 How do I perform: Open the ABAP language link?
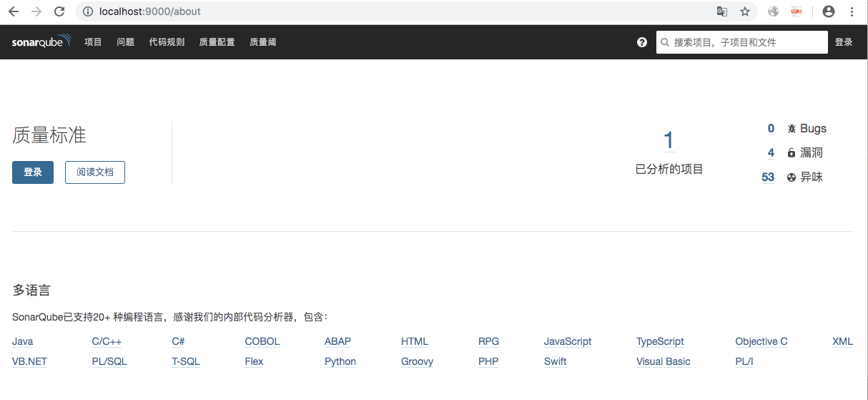[337, 342]
